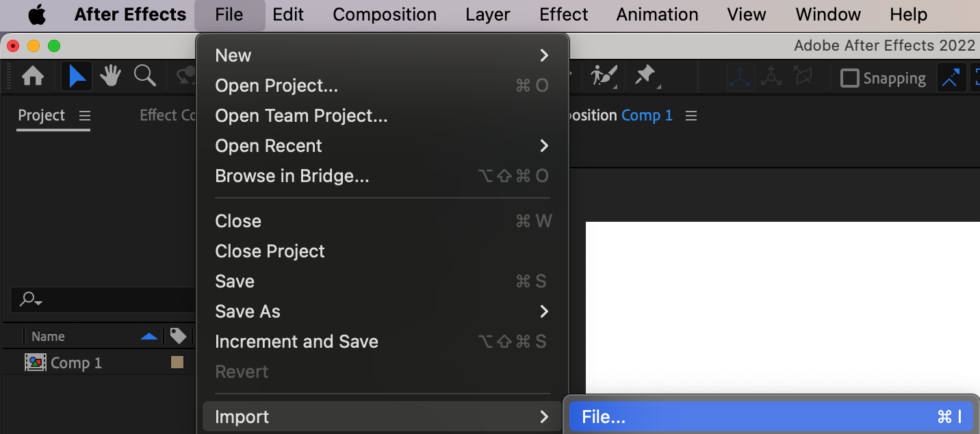Click the Home icon in toolbar
This screenshot has height=434, width=980.
pyautogui.click(x=33, y=77)
